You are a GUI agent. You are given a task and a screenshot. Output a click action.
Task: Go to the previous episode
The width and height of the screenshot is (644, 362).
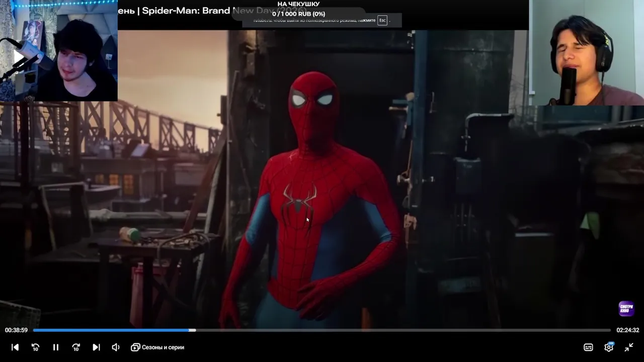pos(15,347)
